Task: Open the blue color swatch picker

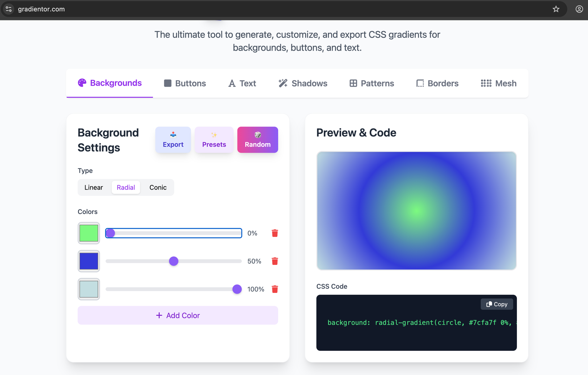Action: (89, 261)
